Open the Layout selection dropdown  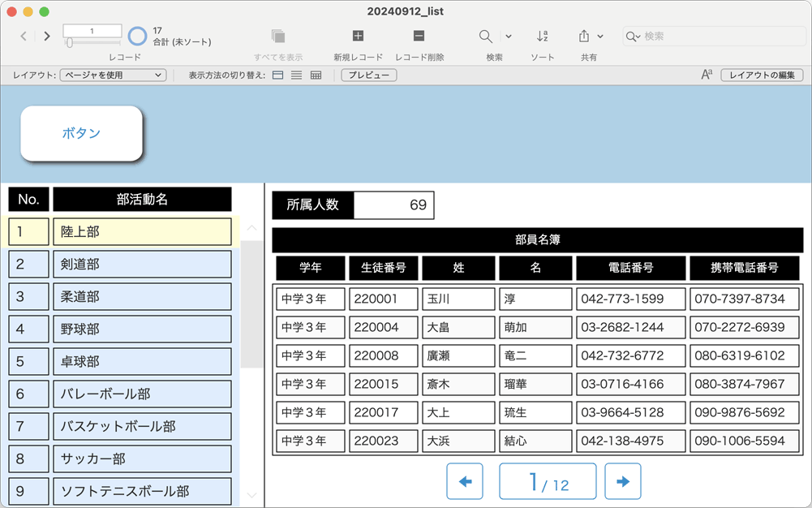click(114, 75)
